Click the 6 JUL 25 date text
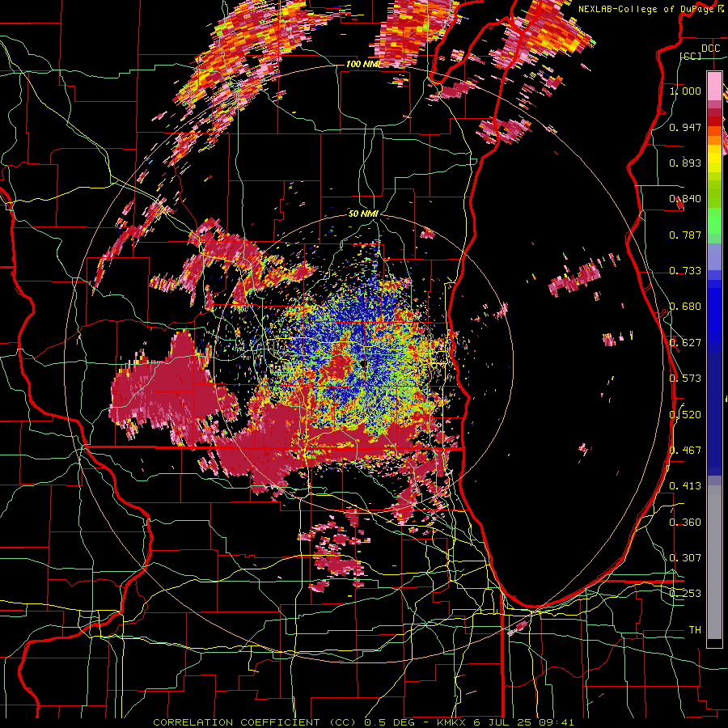 [x=502, y=722]
